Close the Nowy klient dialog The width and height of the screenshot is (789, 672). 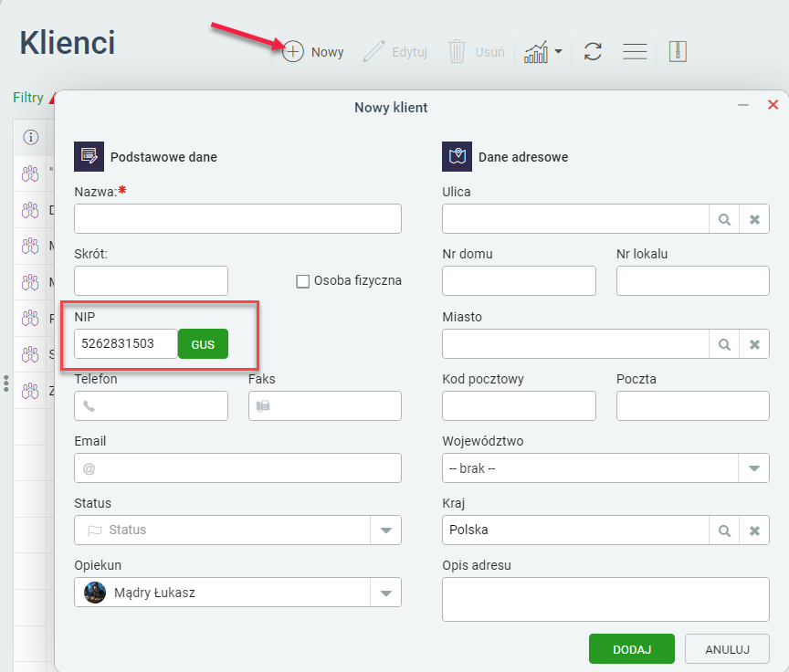click(x=773, y=105)
